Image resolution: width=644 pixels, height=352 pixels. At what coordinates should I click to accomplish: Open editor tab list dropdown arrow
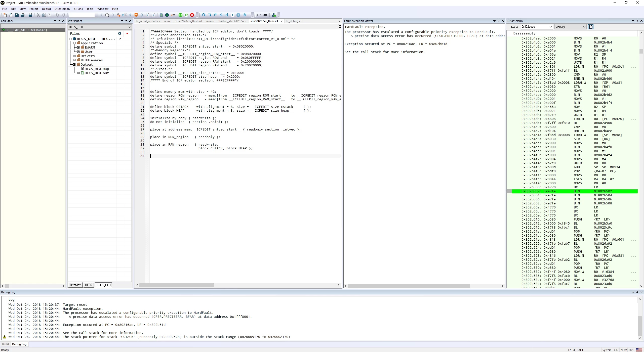coord(339,21)
